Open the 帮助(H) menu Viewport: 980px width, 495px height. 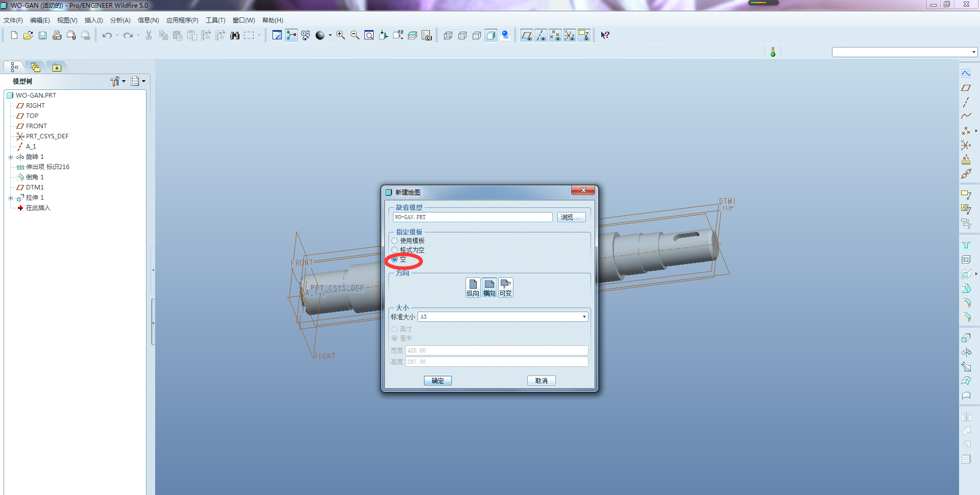click(x=273, y=20)
